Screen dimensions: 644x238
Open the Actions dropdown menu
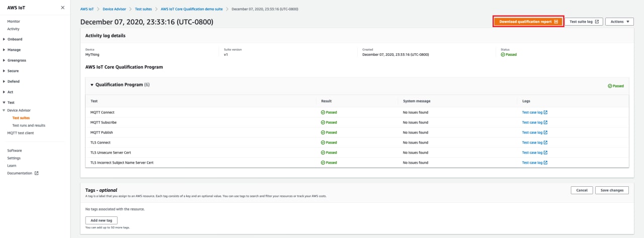pos(619,22)
